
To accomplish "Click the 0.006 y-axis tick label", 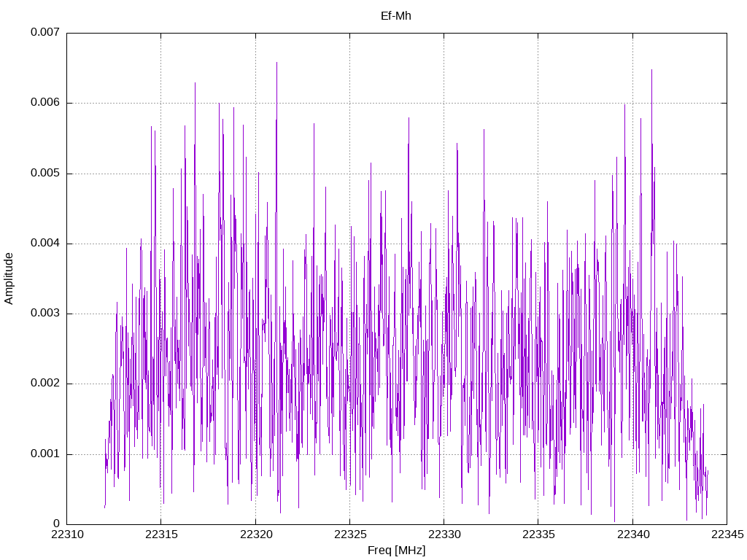I will click(x=45, y=102).
